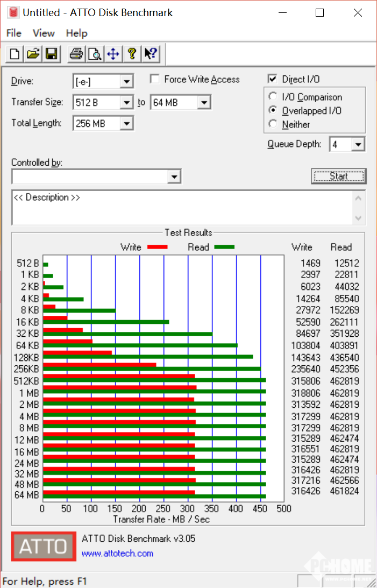This screenshot has width=377, height=588.
Task: Open a saved benchmark via the folder icon
Action: tap(33, 54)
